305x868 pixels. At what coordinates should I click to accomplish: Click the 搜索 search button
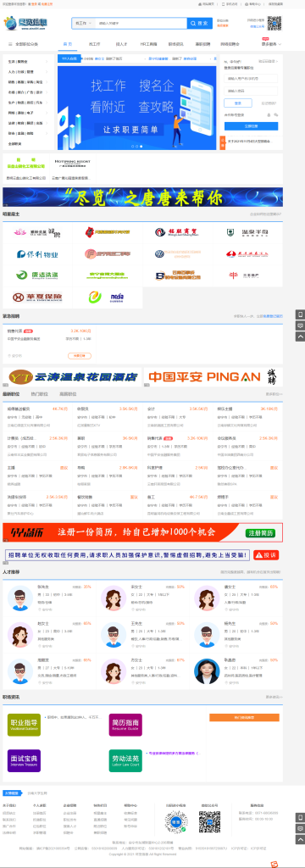200,23
